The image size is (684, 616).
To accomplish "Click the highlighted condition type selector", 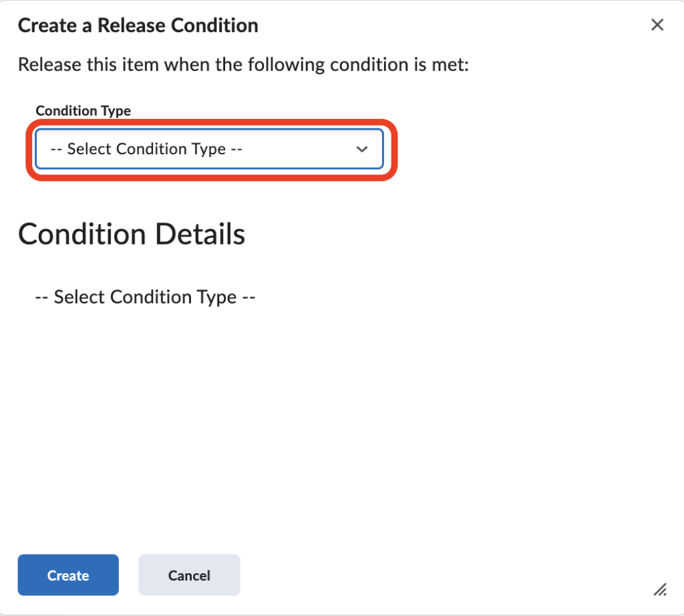I will coord(209,149).
